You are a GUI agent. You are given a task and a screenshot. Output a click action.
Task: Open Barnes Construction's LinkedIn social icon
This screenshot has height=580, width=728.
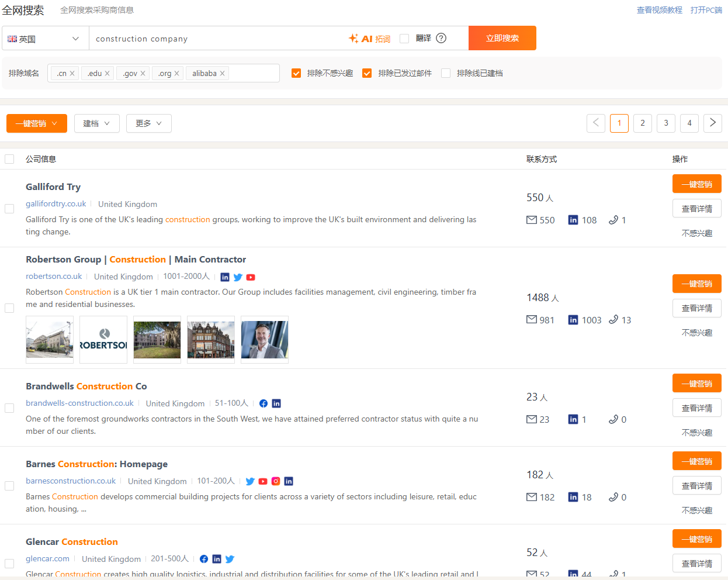[289, 481]
